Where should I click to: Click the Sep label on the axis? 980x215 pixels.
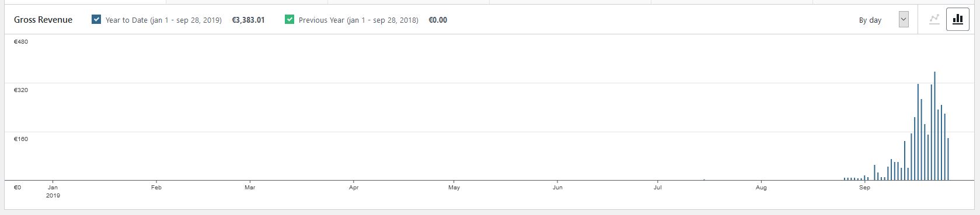coord(864,188)
